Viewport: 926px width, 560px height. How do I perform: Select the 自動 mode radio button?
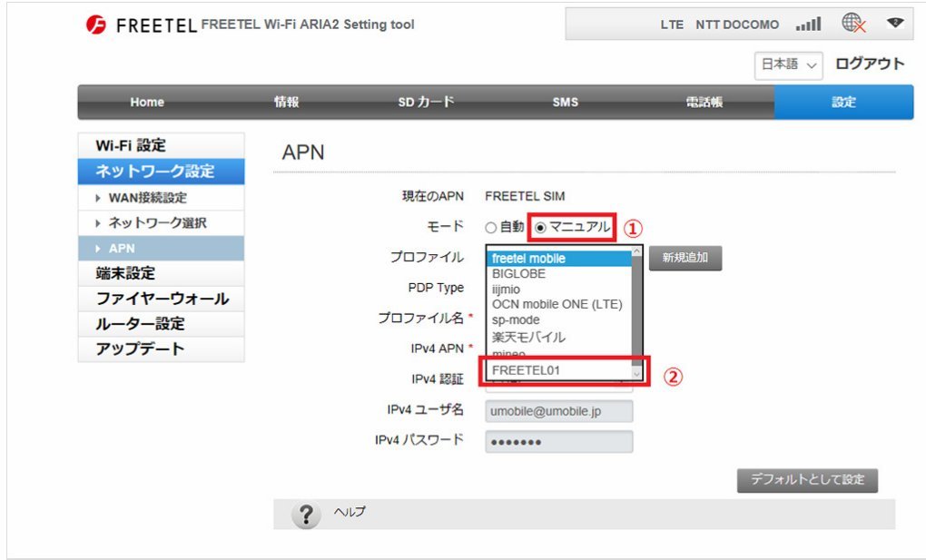491,227
